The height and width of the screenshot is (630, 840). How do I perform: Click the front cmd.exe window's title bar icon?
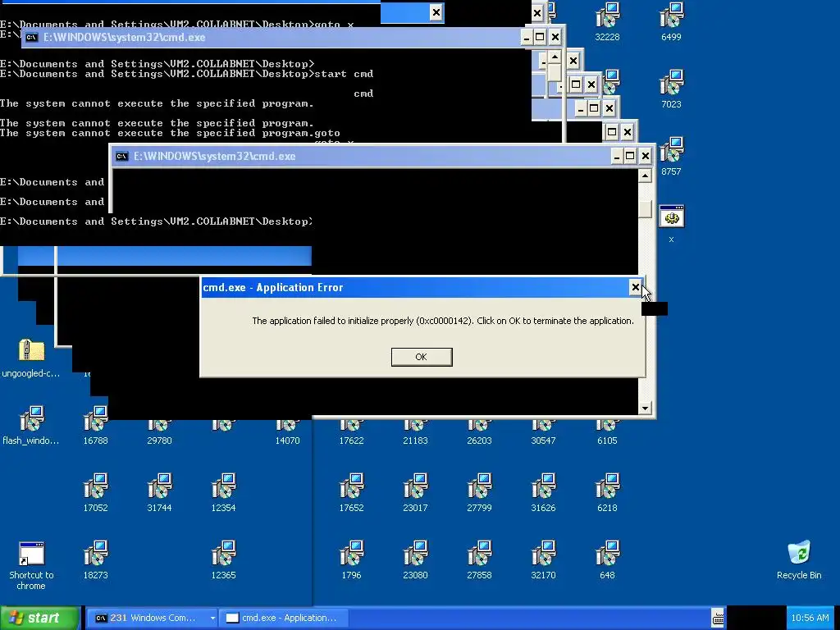point(121,157)
